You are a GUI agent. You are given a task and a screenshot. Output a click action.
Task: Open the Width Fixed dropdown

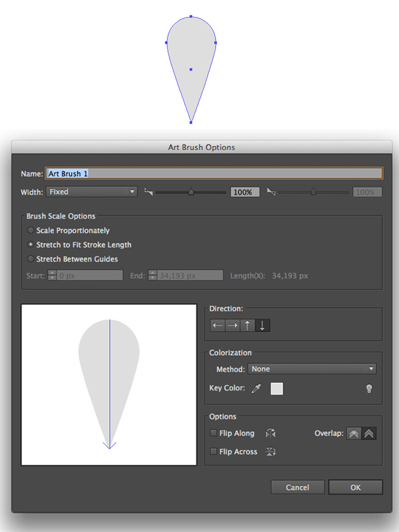pyautogui.click(x=92, y=192)
